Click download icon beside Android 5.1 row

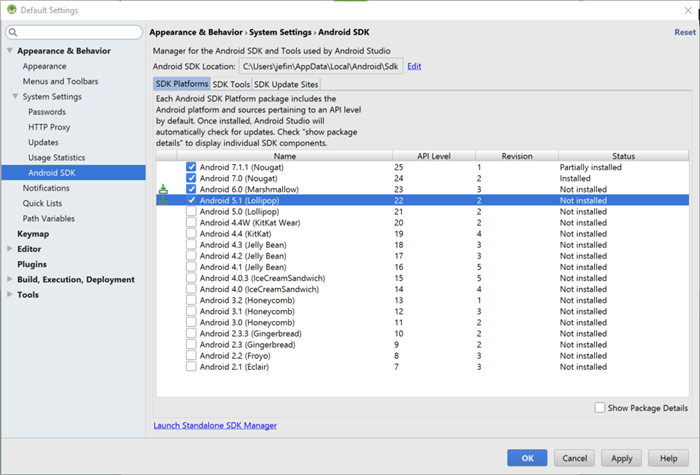coord(163,200)
